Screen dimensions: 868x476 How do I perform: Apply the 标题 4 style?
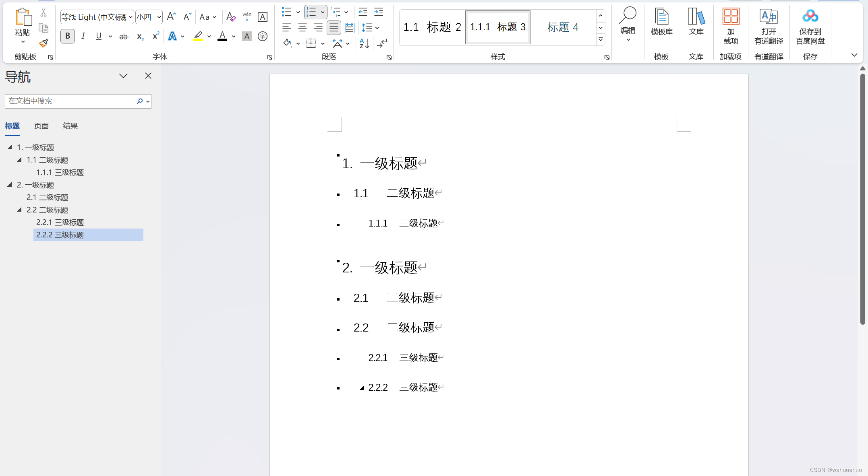pyautogui.click(x=562, y=27)
